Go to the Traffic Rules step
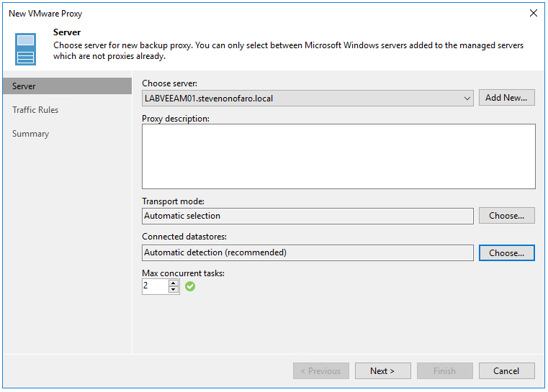 (x=35, y=110)
